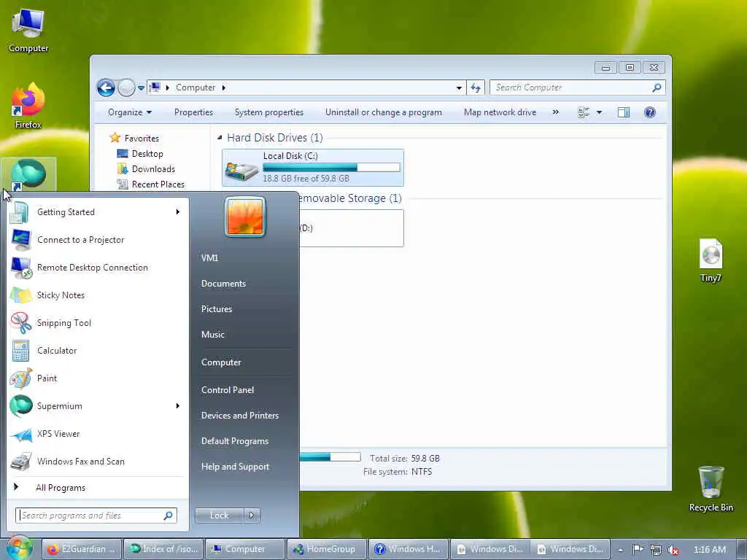The height and width of the screenshot is (560, 747).
Task: Select the Computer desktop icon
Action: [x=28, y=31]
